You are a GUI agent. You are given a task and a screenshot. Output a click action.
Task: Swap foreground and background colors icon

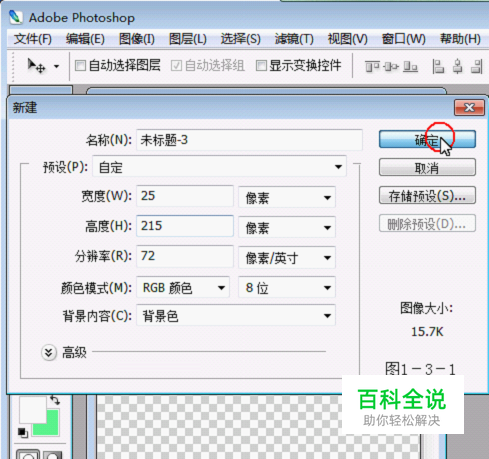(x=55, y=400)
